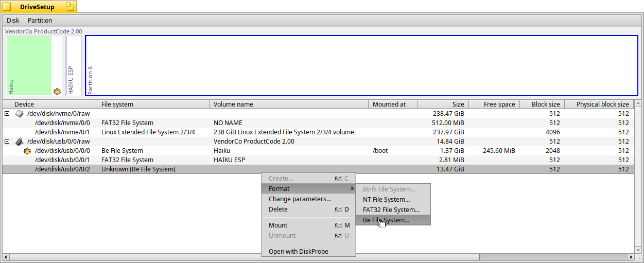Open the Partition menu

(x=40, y=21)
